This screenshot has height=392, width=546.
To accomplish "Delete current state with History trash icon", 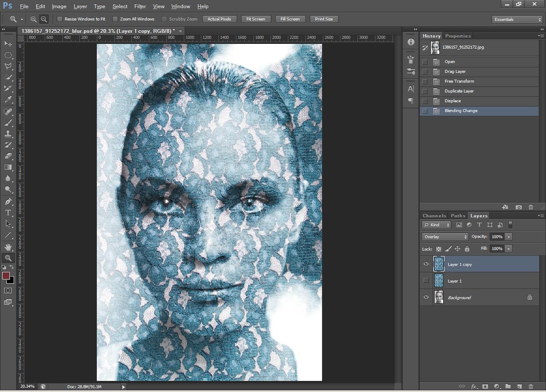I will (x=531, y=207).
